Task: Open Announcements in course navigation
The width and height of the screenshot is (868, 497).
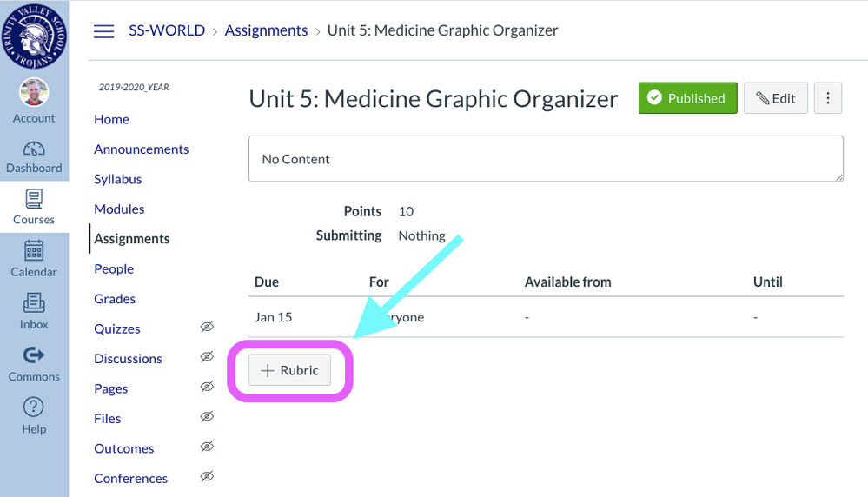Action: tap(141, 149)
